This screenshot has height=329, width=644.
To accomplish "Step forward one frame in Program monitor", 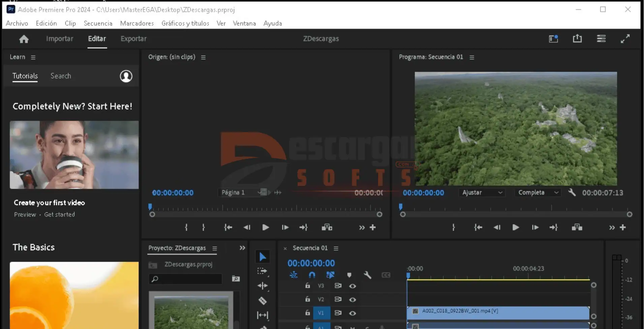I will [x=535, y=228].
